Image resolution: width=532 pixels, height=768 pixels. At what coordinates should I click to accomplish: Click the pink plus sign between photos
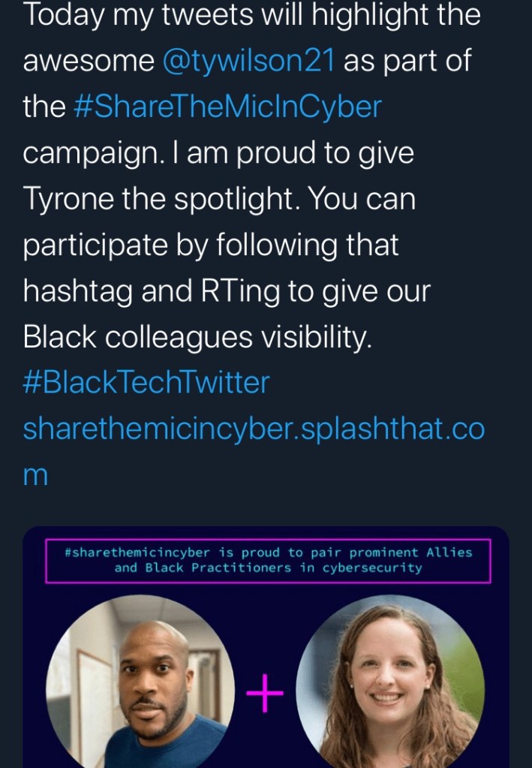[x=266, y=697]
